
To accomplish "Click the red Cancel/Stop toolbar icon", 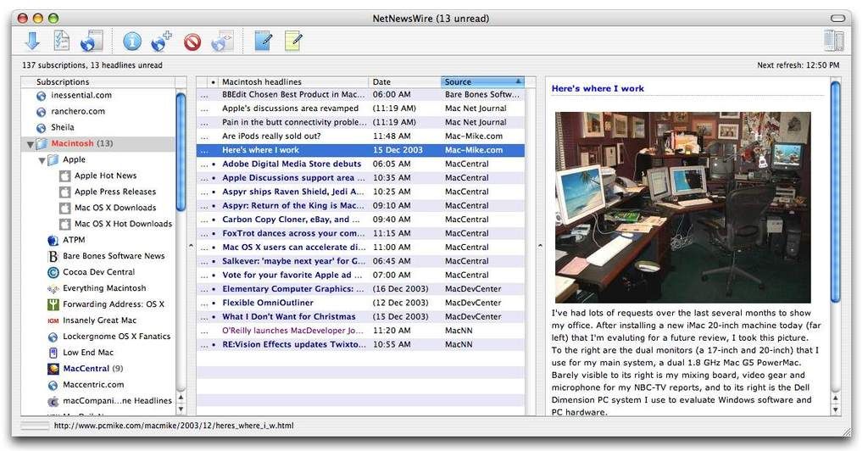I will (192, 42).
